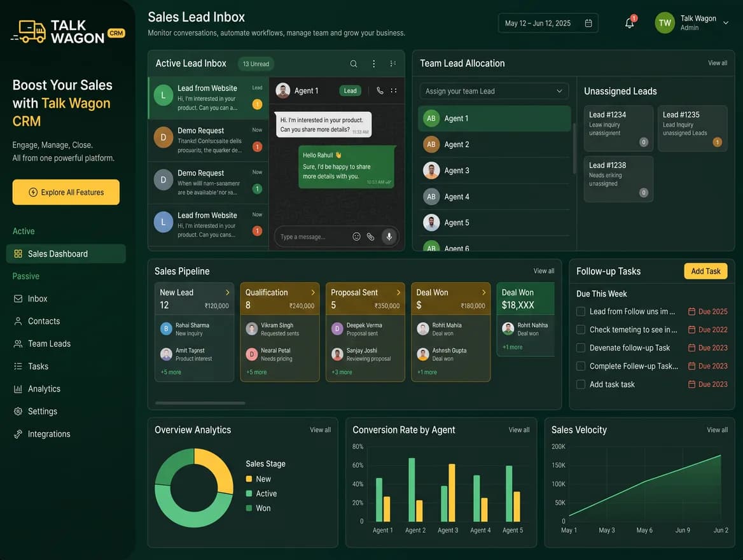The image size is (743, 560).
Task: Click the 13 Unread badge
Action: [256, 64]
